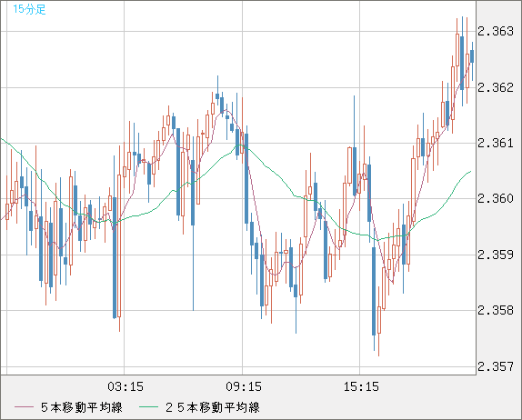The width and height of the screenshot is (522, 420).
Task: Click the 2.363 price axis label
Action: [x=496, y=31]
